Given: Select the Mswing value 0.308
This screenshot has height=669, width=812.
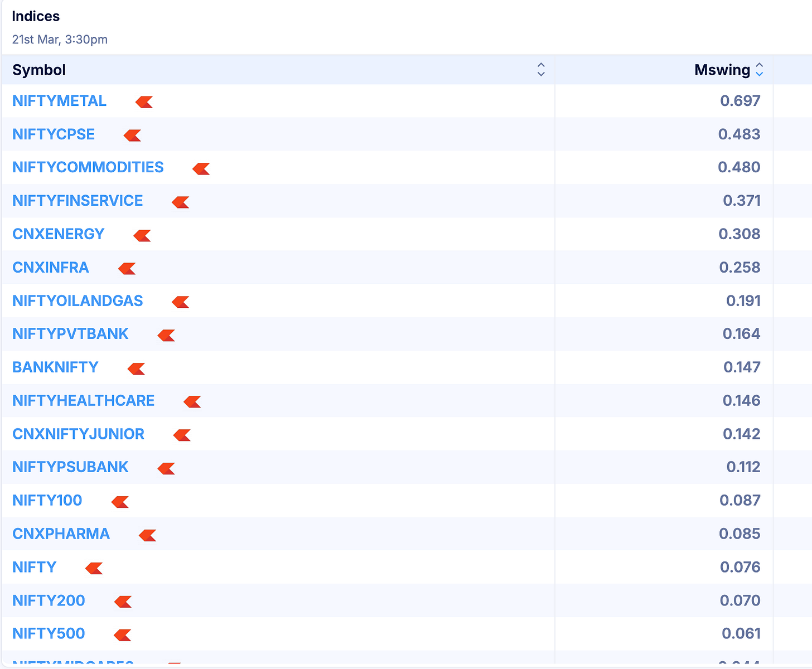Looking at the screenshot, I should [739, 234].
